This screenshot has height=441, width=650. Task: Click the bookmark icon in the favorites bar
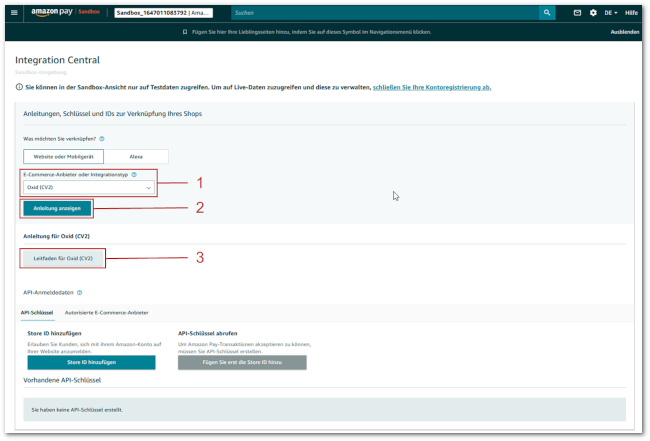(x=185, y=32)
